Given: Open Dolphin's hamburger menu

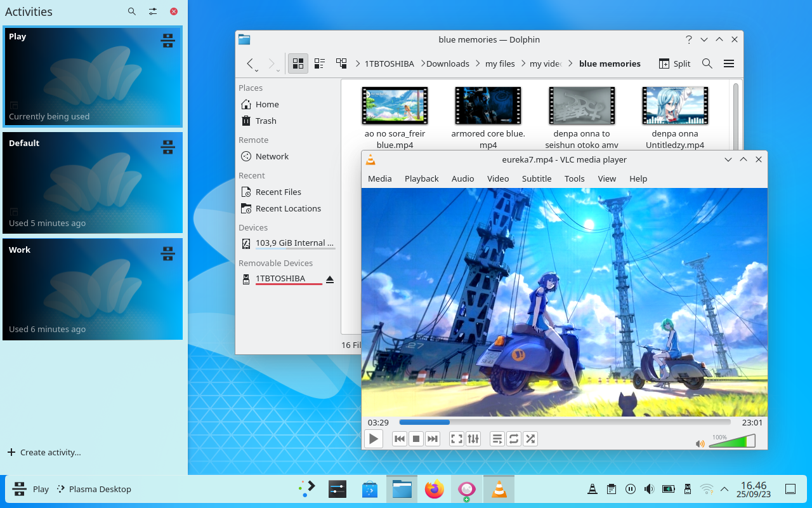Looking at the screenshot, I should point(728,63).
